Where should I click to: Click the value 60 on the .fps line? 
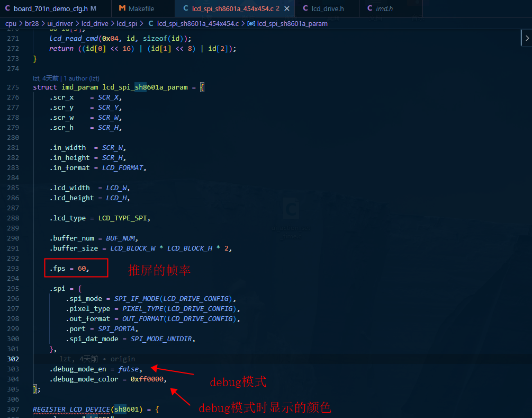tap(82, 268)
